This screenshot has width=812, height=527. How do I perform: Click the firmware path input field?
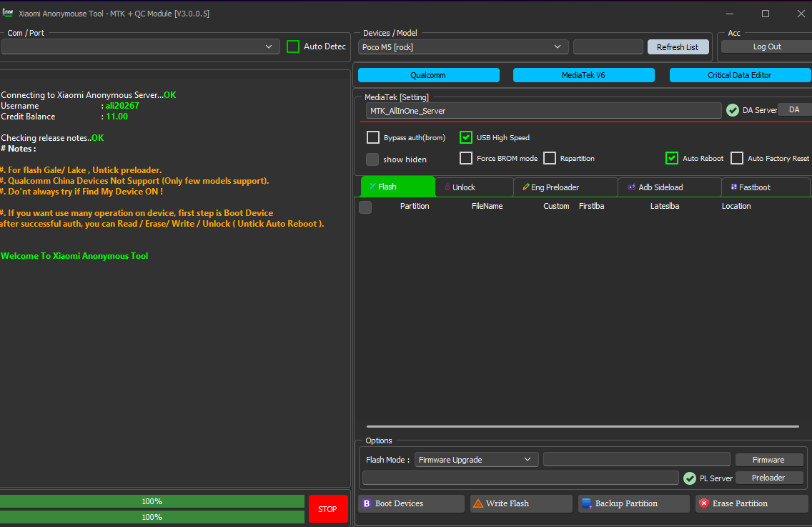[x=636, y=460]
